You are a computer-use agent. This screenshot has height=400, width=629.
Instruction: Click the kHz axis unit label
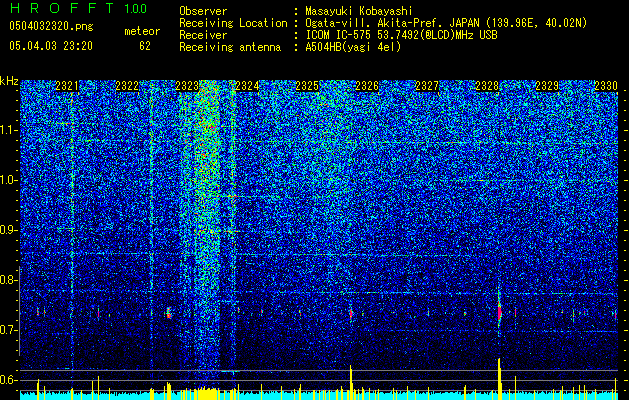(x=9, y=81)
